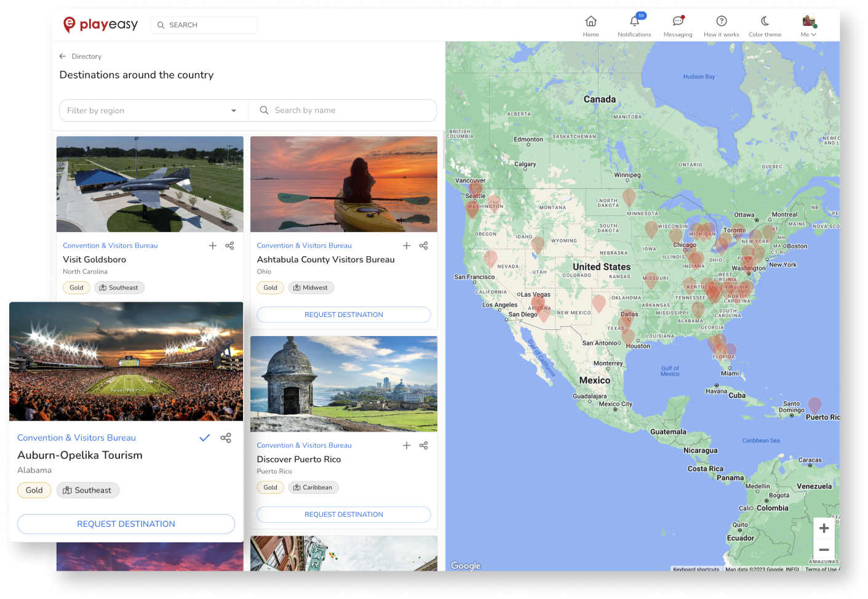
Task: Expand the Me account menu
Action: [808, 25]
